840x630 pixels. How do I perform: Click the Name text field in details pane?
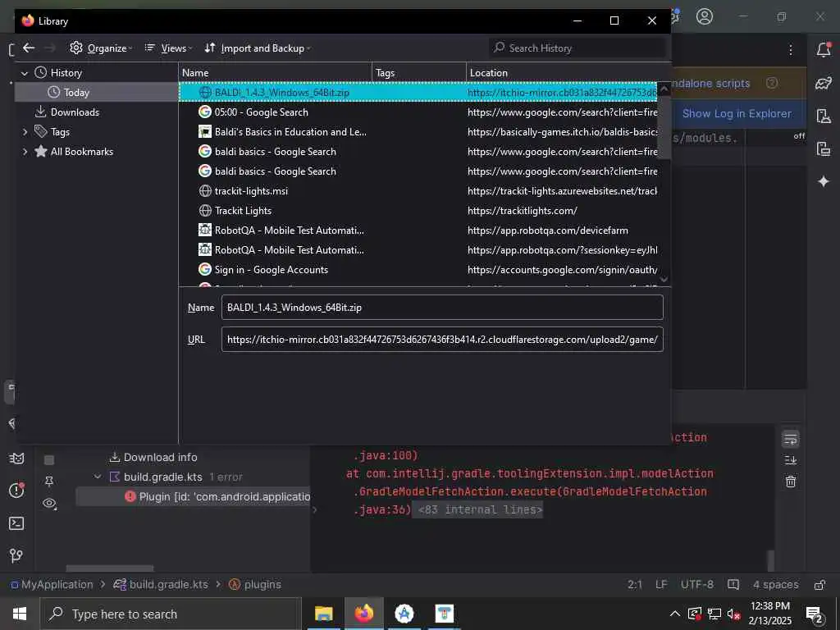442,308
